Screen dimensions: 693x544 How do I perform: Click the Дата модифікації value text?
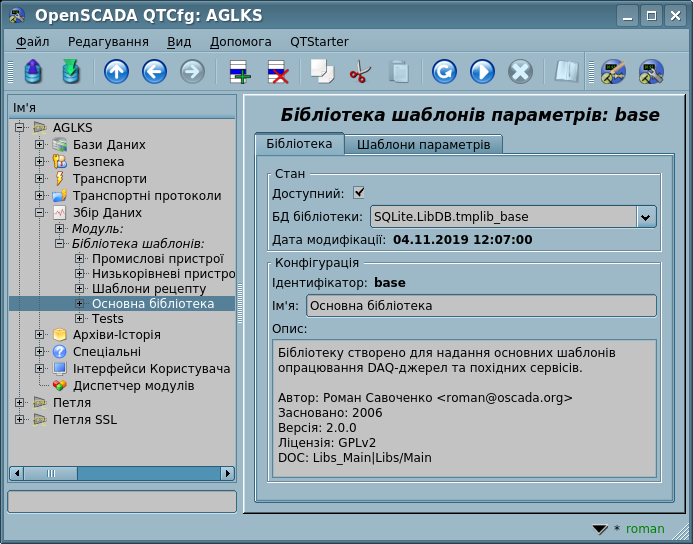[463, 240]
